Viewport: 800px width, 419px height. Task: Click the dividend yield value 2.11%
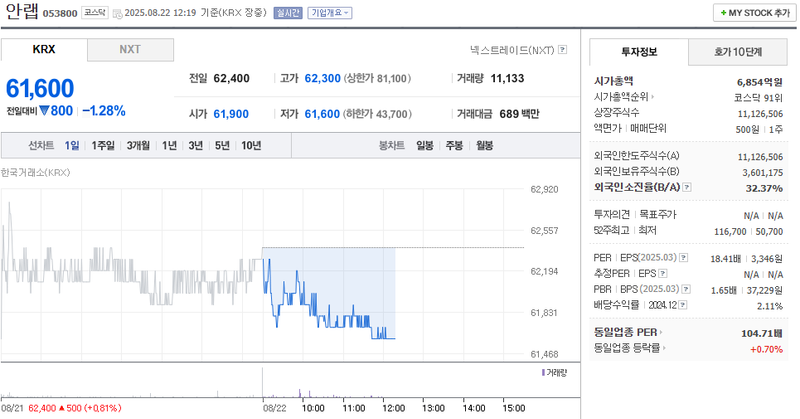770,306
